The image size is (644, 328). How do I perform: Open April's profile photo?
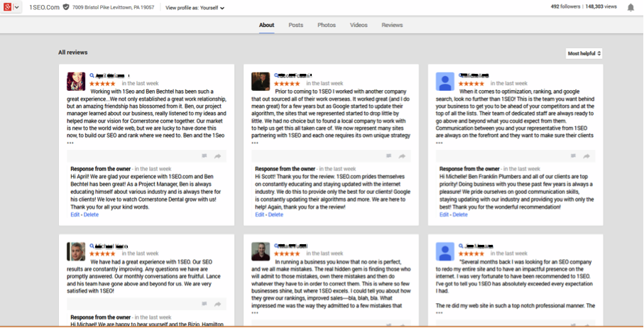pos(76,81)
